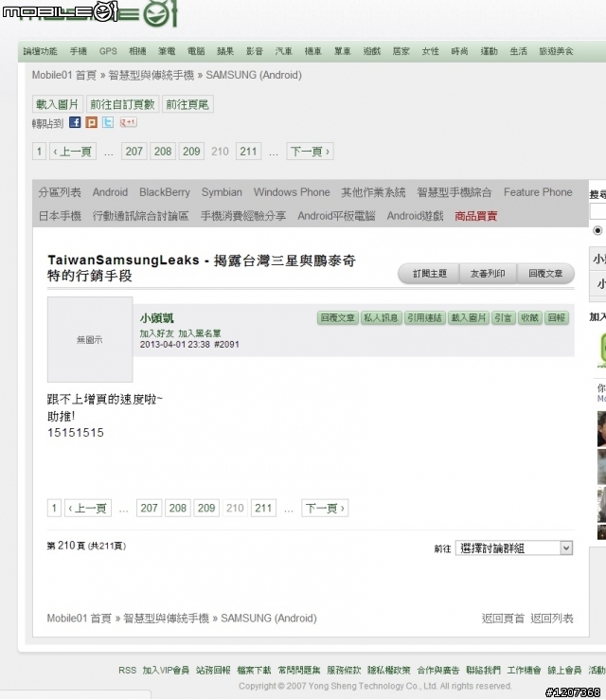Share post to Twitter icon
Image resolution: width=606 pixels, height=700 pixels.
point(108,122)
